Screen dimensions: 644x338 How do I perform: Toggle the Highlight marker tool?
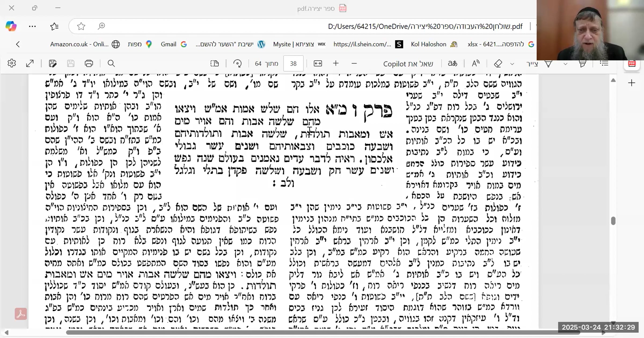pyautogui.click(x=583, y=64)
